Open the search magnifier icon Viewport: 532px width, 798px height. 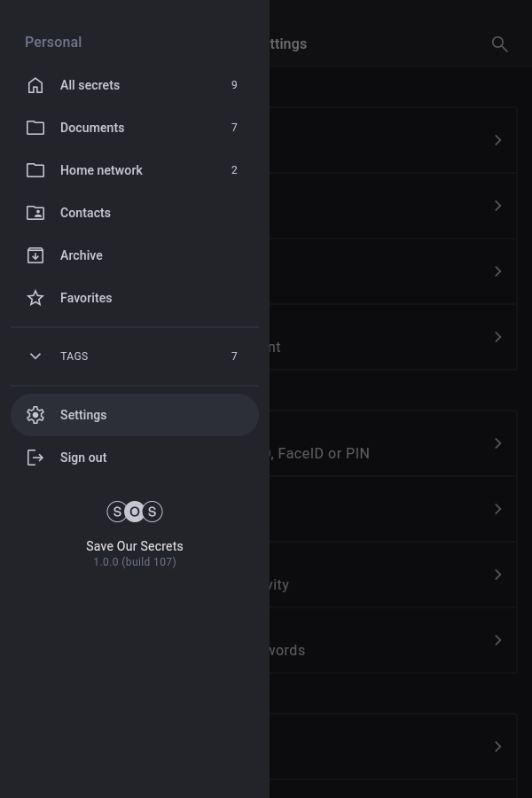coord(499,44)
